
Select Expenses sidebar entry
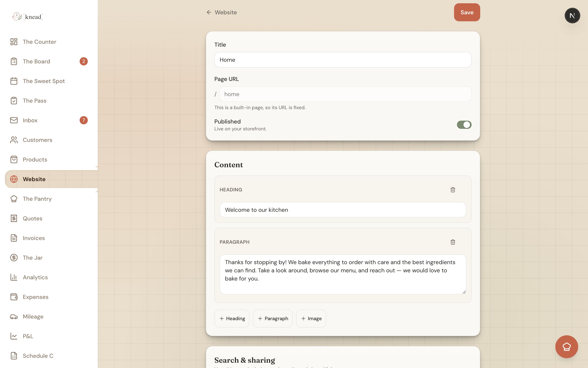[x=49, y=297]
